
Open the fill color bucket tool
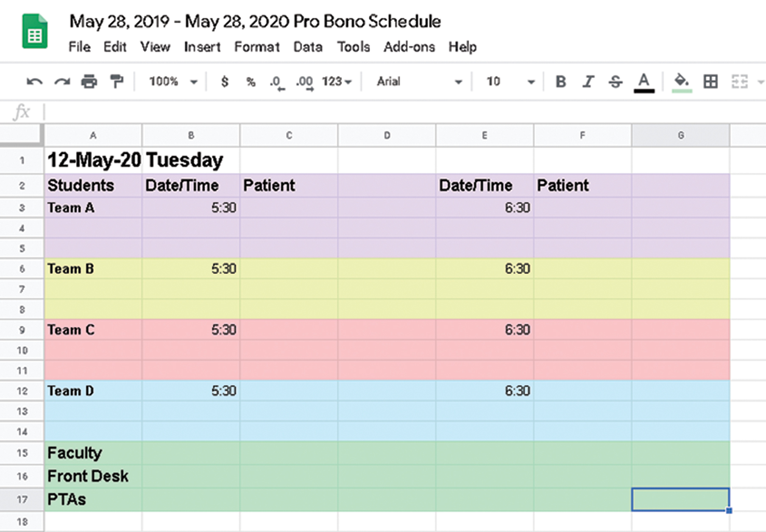click(682, 81)
